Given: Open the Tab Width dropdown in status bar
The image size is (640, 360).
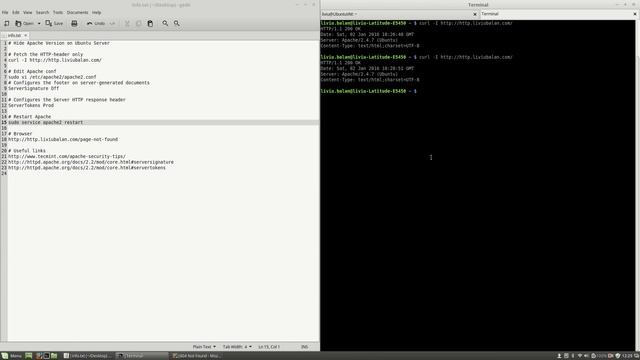Looking at the screenshot, I should (x=237, y=347).
